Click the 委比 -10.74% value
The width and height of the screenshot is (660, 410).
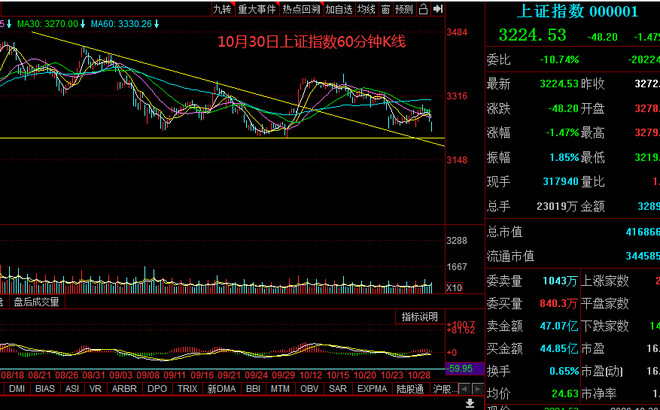tap(559, 60)
